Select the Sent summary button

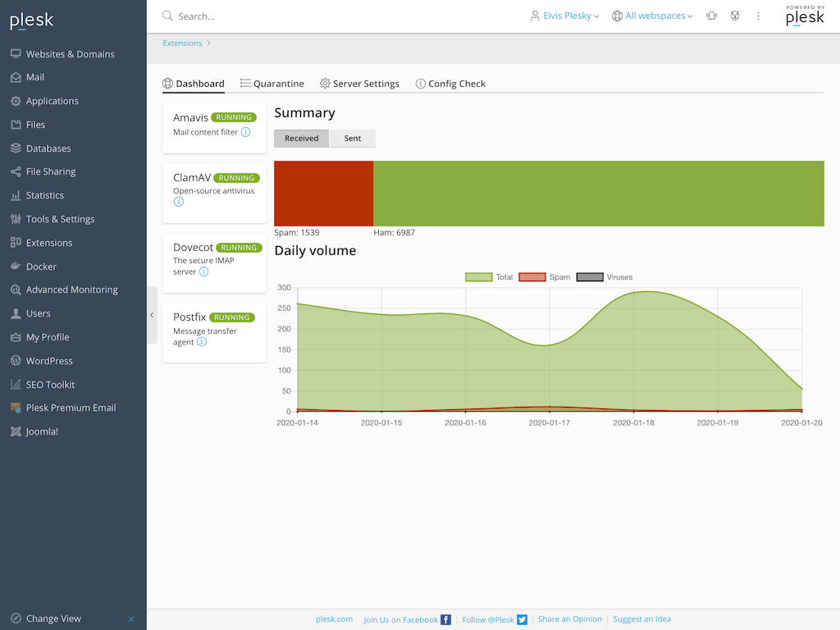coord(353,139)
